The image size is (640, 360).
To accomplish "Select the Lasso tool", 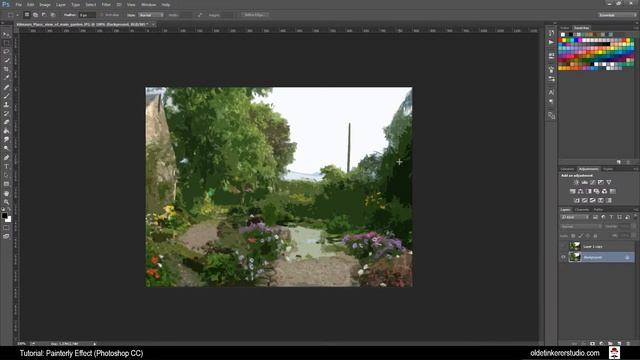I will click(6, 52).
